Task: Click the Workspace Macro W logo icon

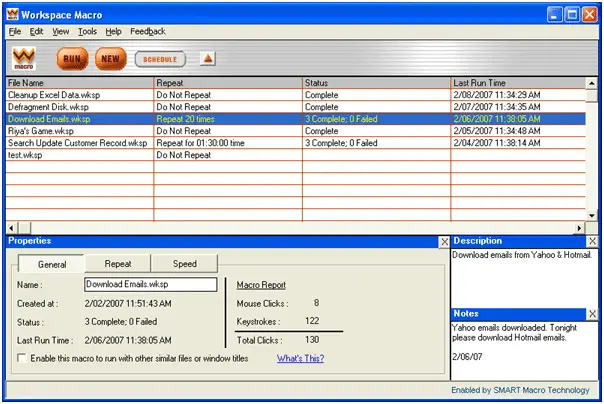Action: [24, 58]
